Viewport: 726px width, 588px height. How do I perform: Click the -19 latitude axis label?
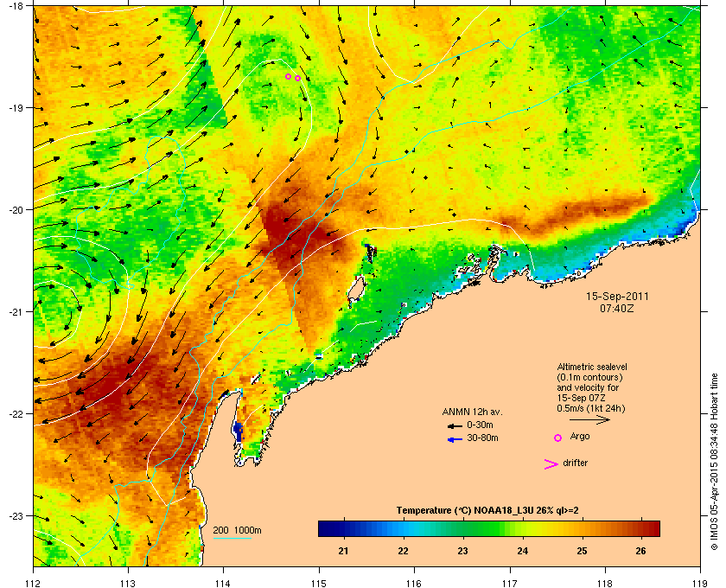pos(16,108)
